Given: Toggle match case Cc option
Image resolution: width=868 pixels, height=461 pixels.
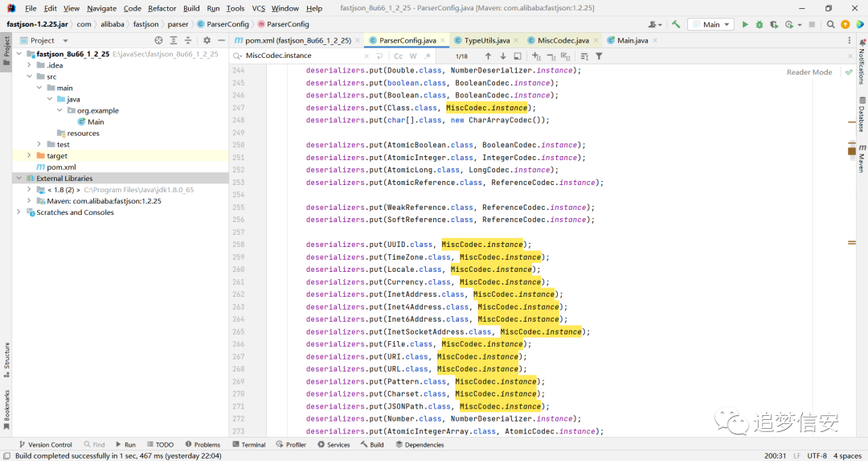Looking at the screenshot, I should pos(398,56).
